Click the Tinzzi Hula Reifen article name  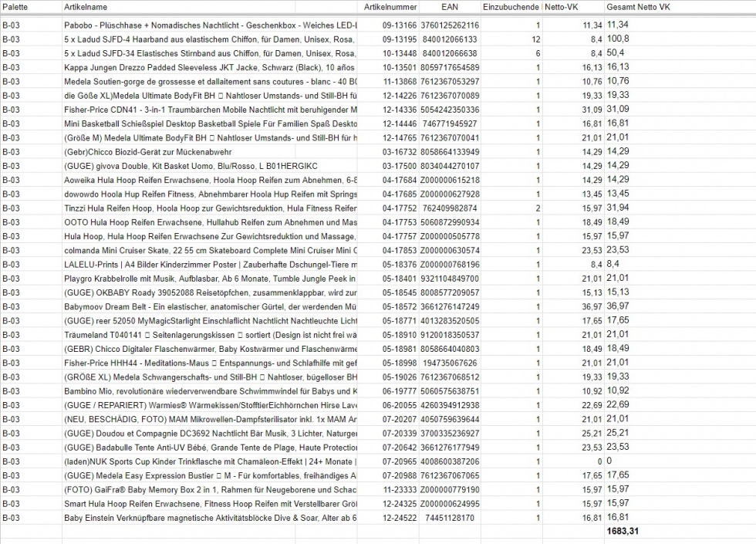[x=210, y=208]
